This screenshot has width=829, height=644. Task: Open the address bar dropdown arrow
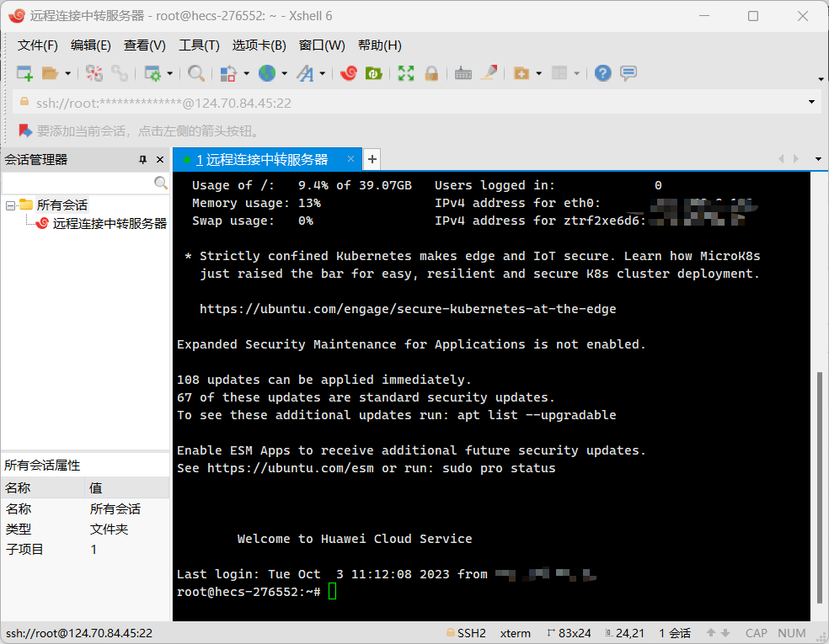(811, 103)
